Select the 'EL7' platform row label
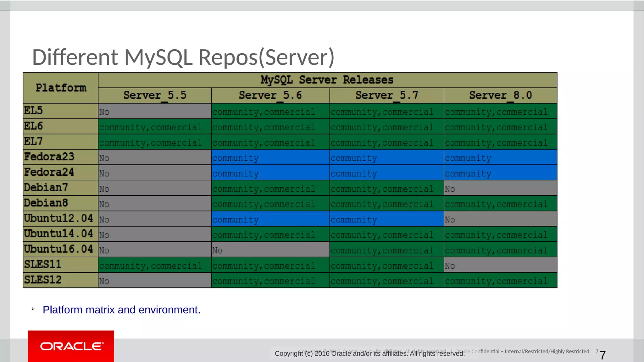 pyautogui.click(x=61, y=142)
